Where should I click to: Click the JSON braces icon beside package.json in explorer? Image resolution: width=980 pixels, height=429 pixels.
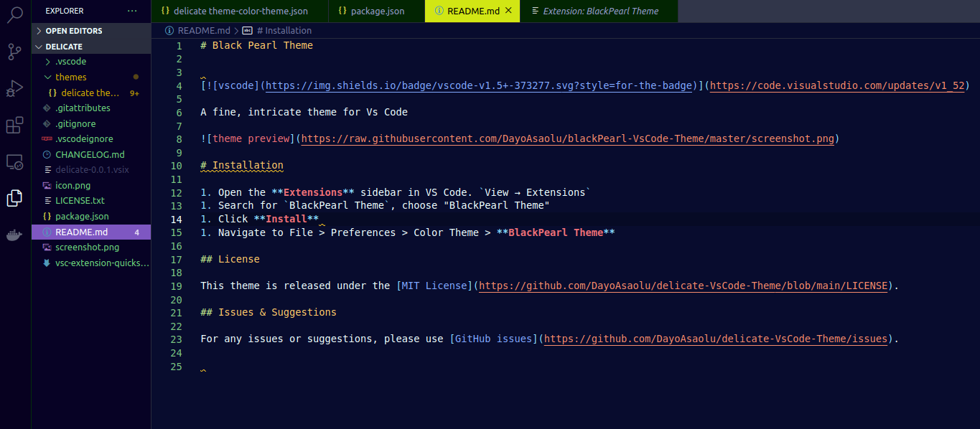47,216
